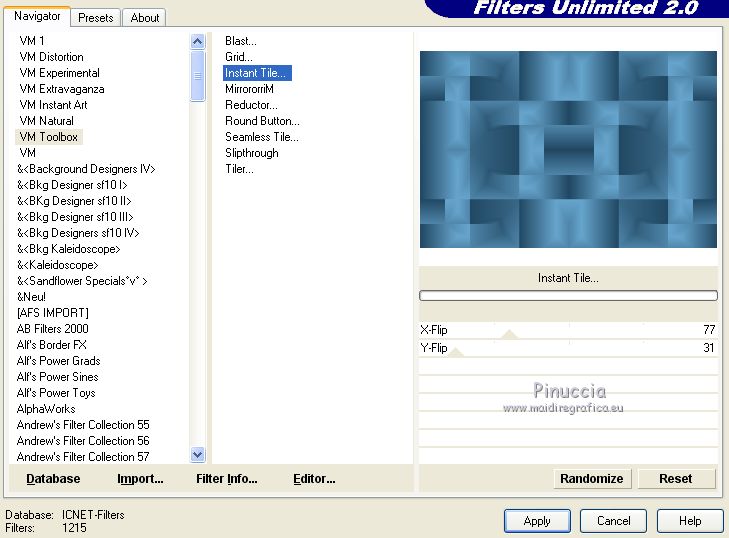Screen dimensions: 729x538
Task: Switch to the Presets tab
Action: coord(96,18)
